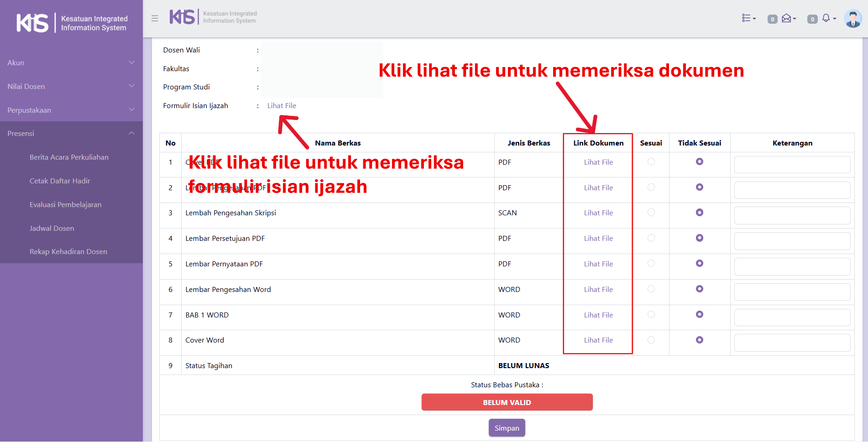Click the user profile avatar
Viewport: 868px width, 442px height.
pos(852,19)
